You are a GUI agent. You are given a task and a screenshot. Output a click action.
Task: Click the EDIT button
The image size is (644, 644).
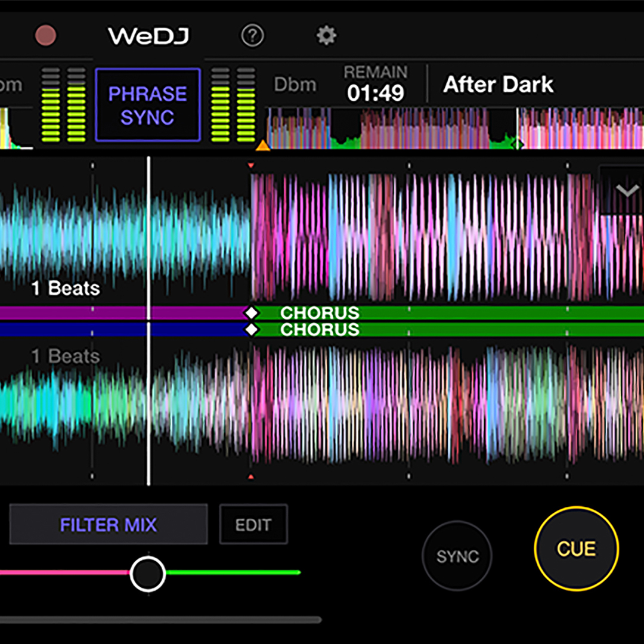click(x=253, y=525)
